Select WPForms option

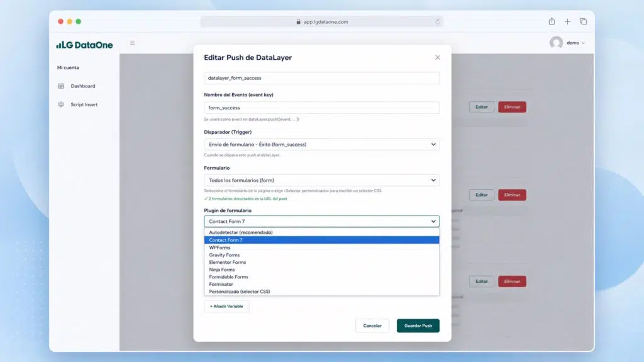point(321,248)
